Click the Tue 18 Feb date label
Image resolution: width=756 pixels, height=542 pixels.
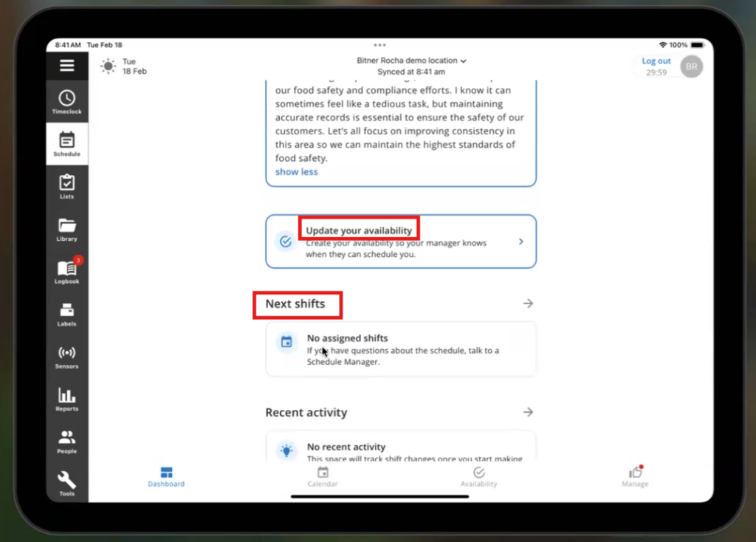(134, 66)
